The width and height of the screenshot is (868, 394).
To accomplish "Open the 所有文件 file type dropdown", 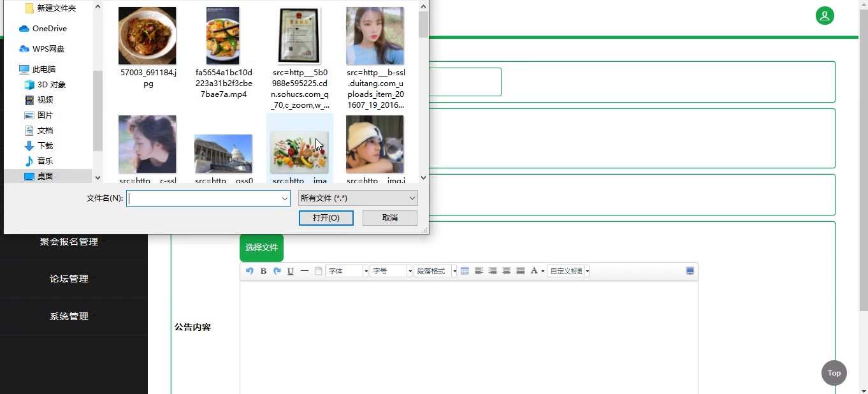I will click(x=358, y=198).
